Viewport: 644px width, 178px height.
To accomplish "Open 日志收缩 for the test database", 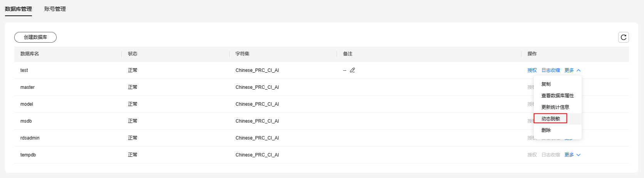I will pos(550,70).
